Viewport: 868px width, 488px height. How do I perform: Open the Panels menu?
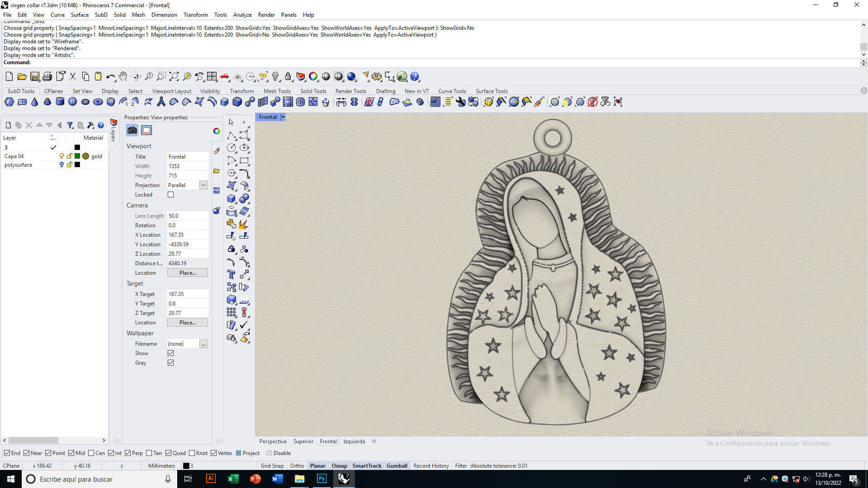(288, 15)
